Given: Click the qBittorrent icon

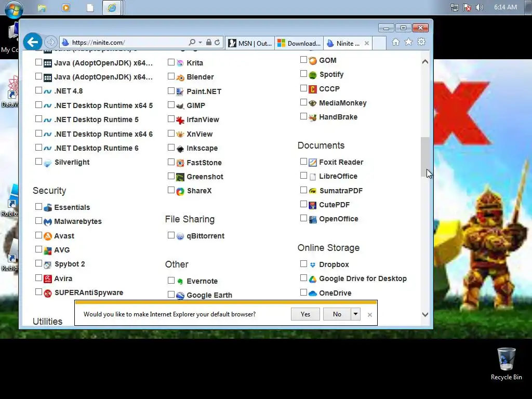Looking at the screenshot, I should point(180,236).
